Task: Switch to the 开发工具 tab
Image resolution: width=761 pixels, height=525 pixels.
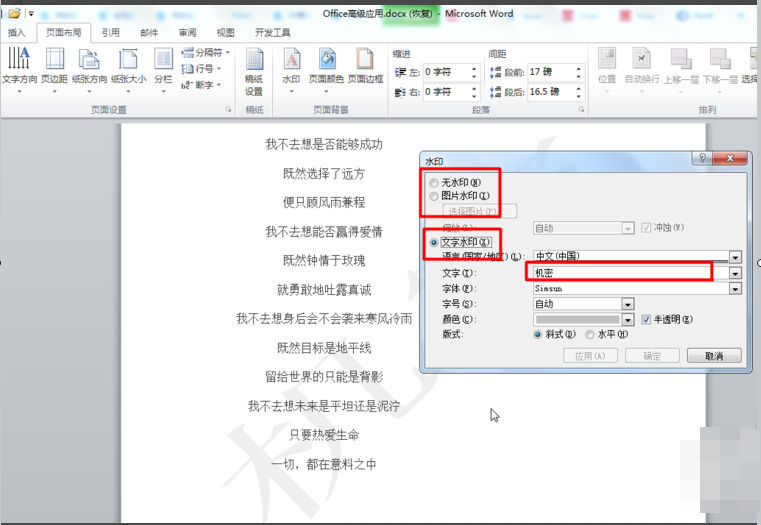Action: click(272, 33)
